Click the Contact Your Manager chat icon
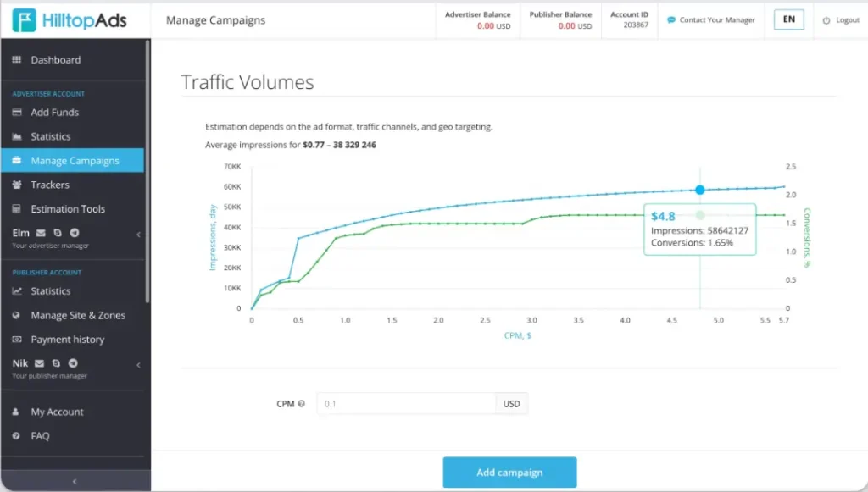 point(671,20)
